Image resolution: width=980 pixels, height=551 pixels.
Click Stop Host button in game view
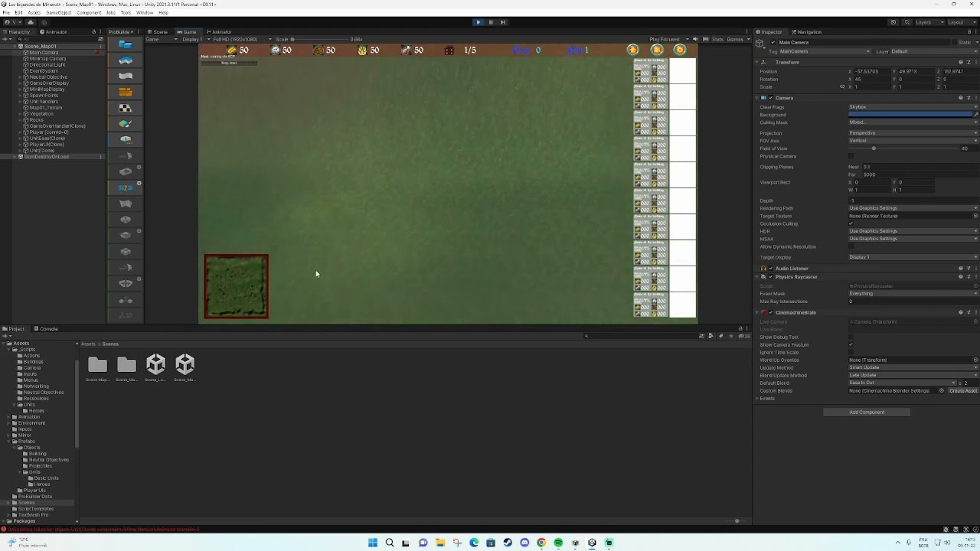[x=229, y=63]
